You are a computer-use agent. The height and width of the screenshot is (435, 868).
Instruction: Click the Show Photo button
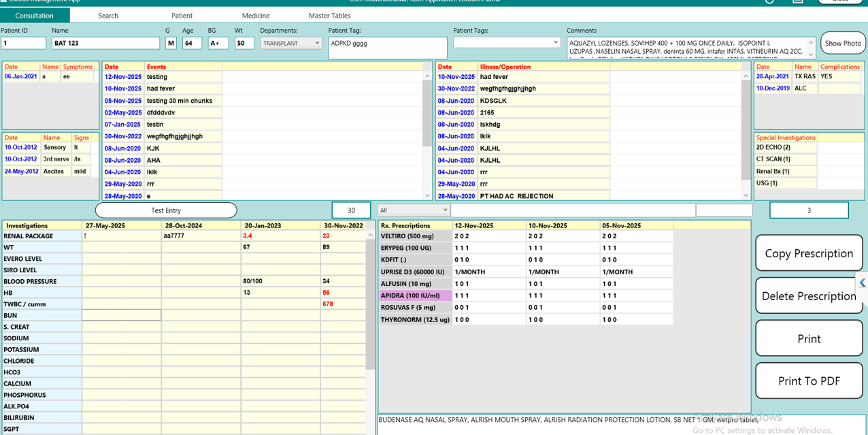click(x=843, y=43)
